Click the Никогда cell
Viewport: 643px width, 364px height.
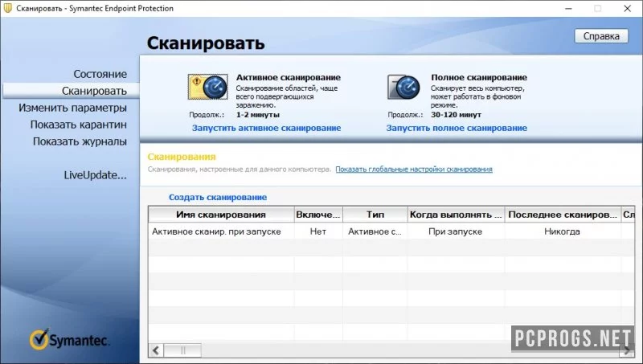pyautogui.click(x=562, y=231)
